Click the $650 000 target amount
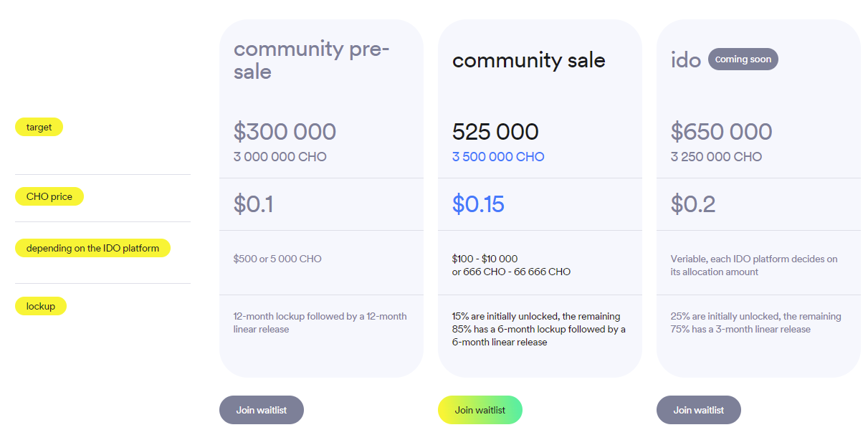This screenshot has height=440, width=868. pos(722,132)
